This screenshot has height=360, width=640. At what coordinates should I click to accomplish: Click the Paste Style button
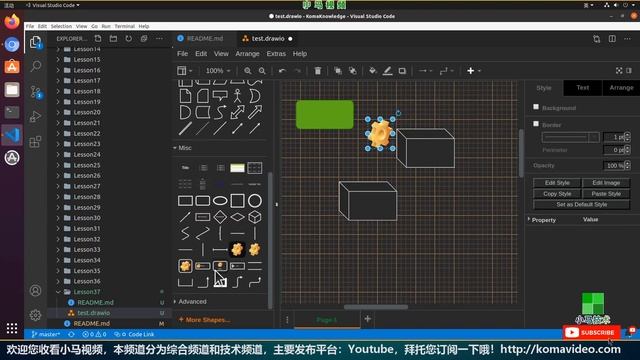tap(606, 193)
